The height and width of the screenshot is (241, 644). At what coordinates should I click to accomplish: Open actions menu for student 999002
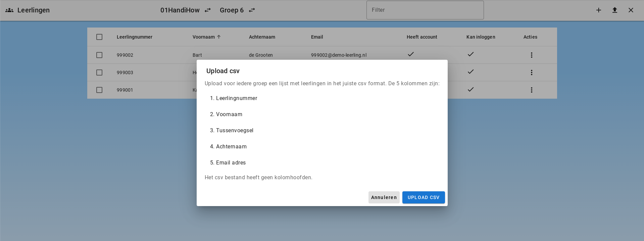[532, 55]
